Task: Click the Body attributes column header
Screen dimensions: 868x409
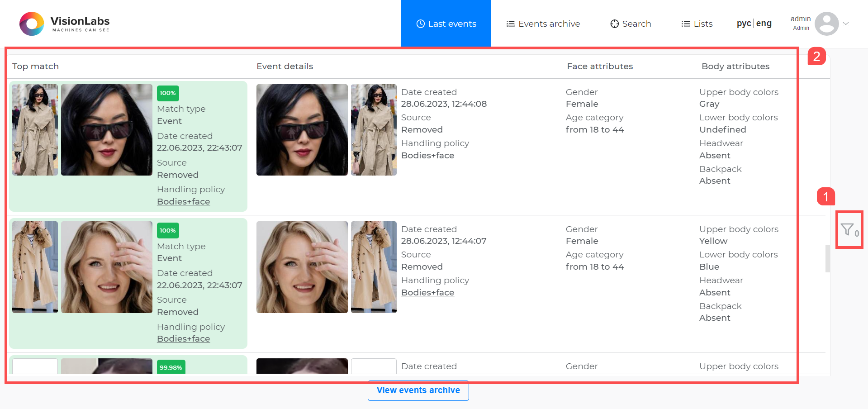Action: [x=735, y=66]
